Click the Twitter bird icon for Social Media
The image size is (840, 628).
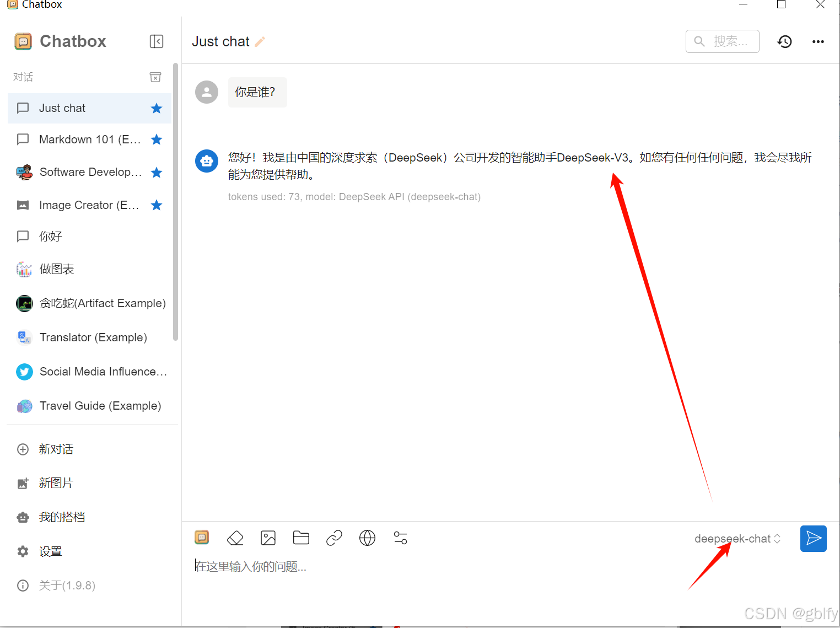(24, 372)
